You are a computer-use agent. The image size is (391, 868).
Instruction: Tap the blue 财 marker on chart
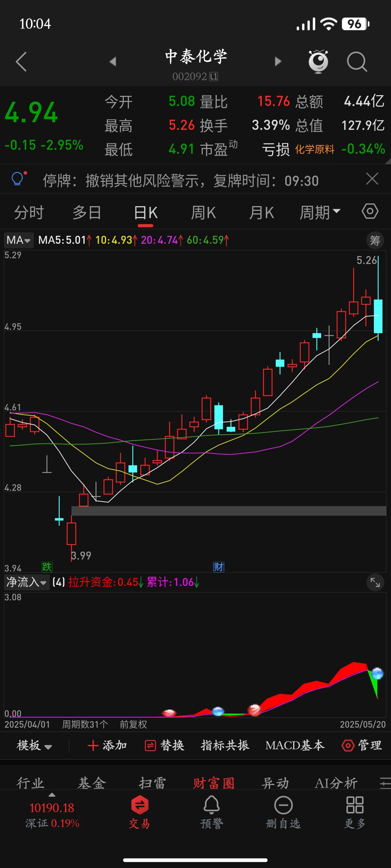(x=219, y=566)
